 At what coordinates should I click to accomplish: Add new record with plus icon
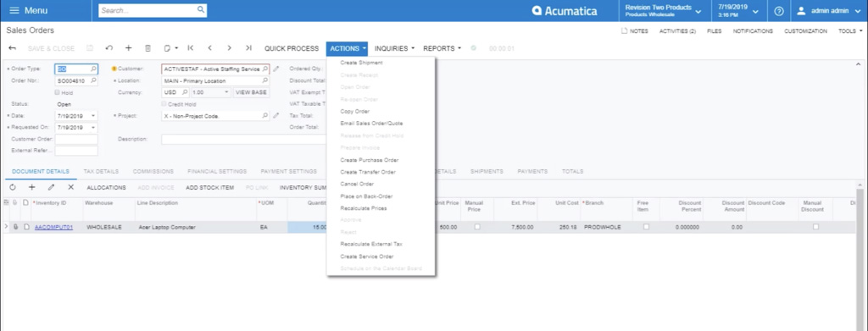tap(129, 48)
